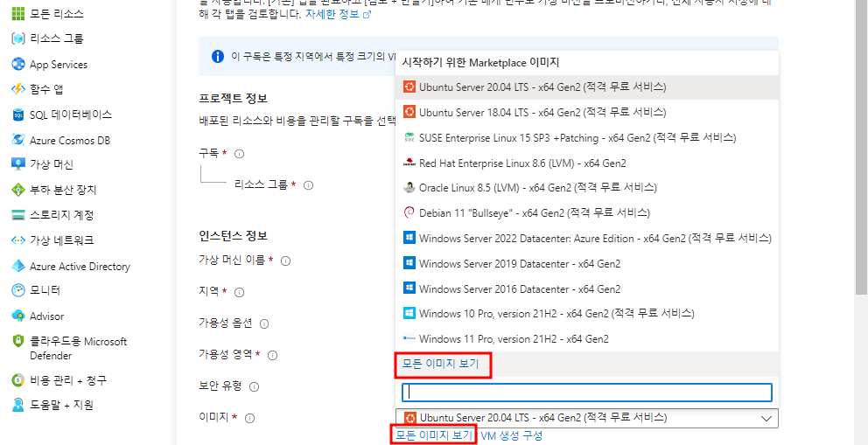Open the 모니터 gauge icon

pos(18,290)
